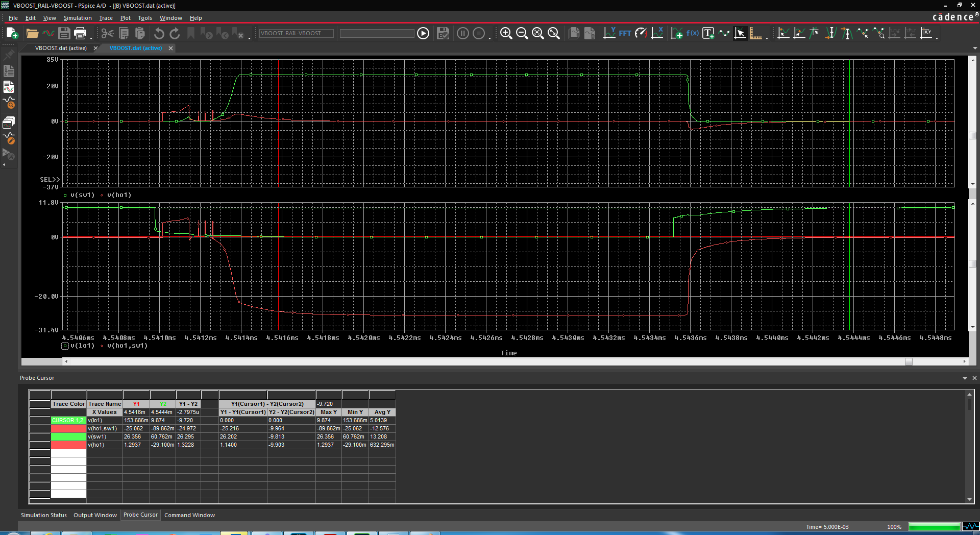Click the Cursor Slope icon

tap(815, 33)
